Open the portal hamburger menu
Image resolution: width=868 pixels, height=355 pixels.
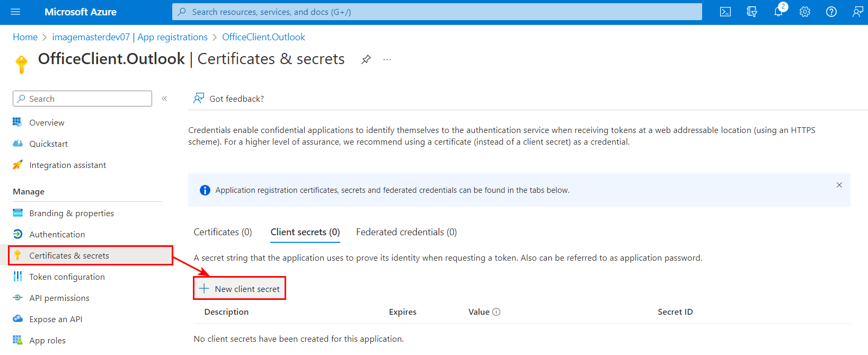15,12
